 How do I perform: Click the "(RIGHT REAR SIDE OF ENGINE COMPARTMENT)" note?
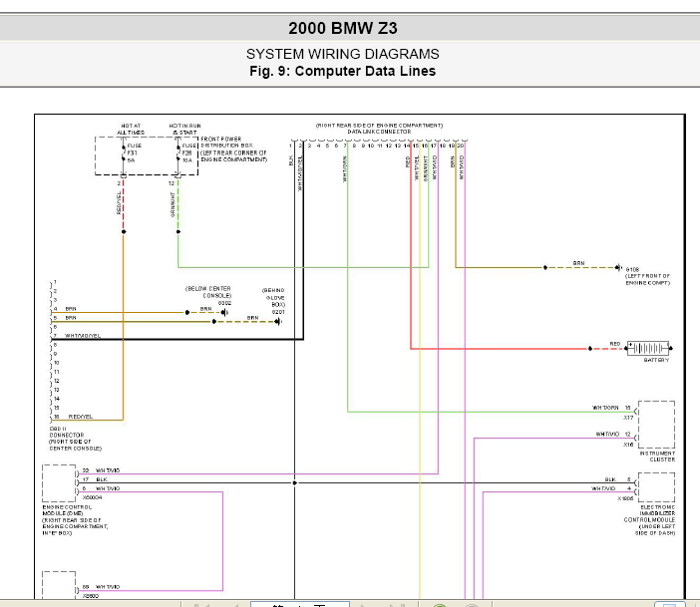click(379, 126)
